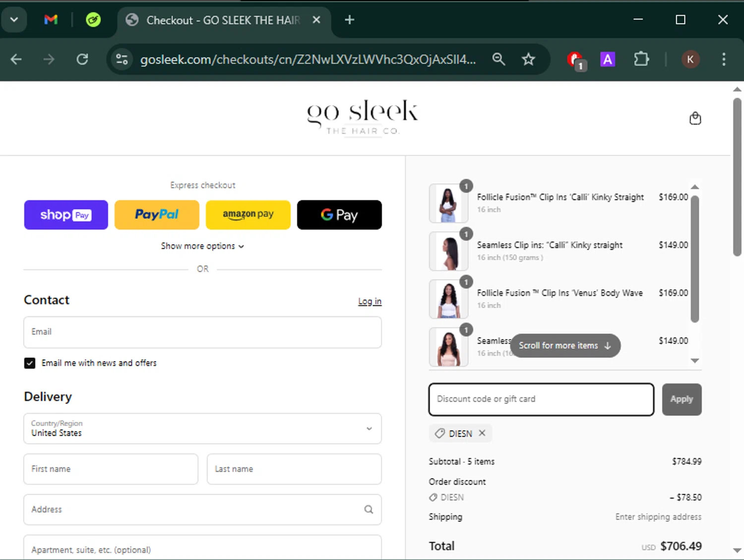Click the Subtotal $784.99 value
Viewport: 744px width, 560px height.
point(687,461)
